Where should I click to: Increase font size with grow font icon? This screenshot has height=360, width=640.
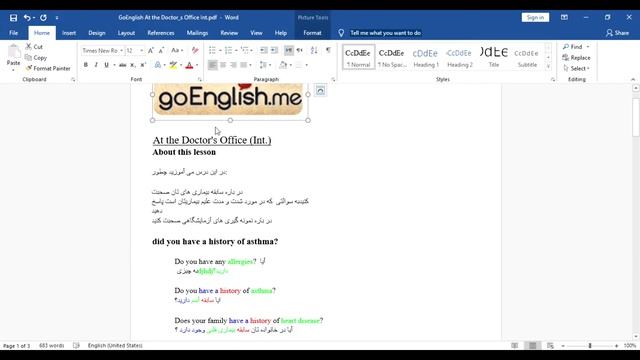(151, 51)
